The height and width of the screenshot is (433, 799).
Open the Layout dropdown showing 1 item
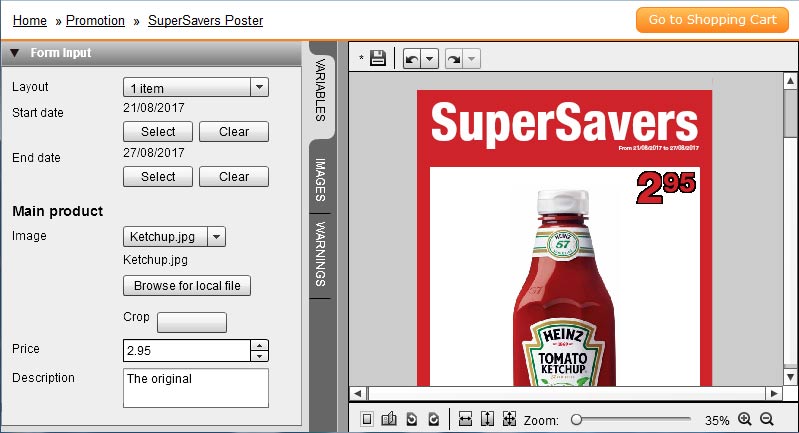[196, 87]
